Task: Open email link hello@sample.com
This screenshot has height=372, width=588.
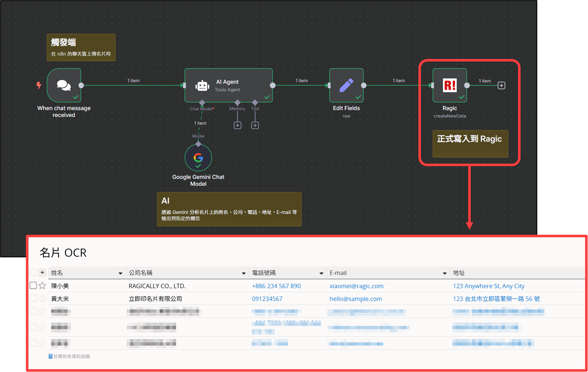Action: (356, 299)
